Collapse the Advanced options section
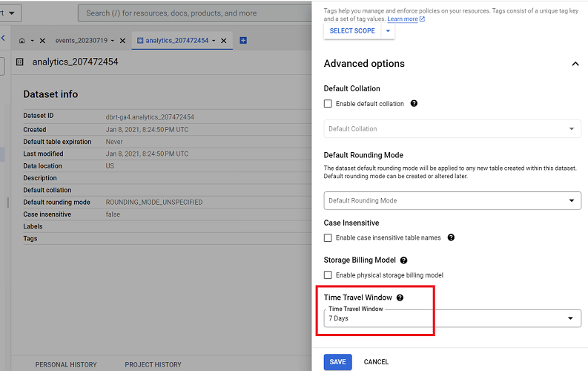 (575, 64)
